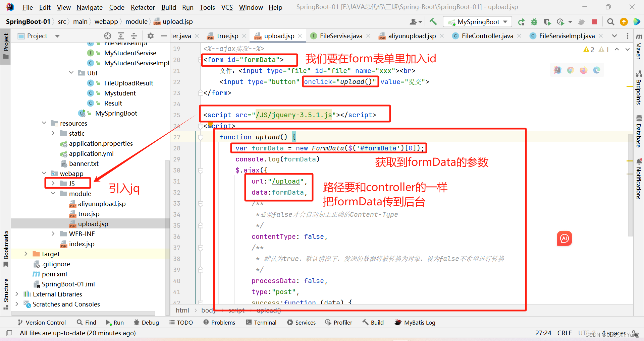
Task: Open the Maven tool window
Action: point(639,47)
